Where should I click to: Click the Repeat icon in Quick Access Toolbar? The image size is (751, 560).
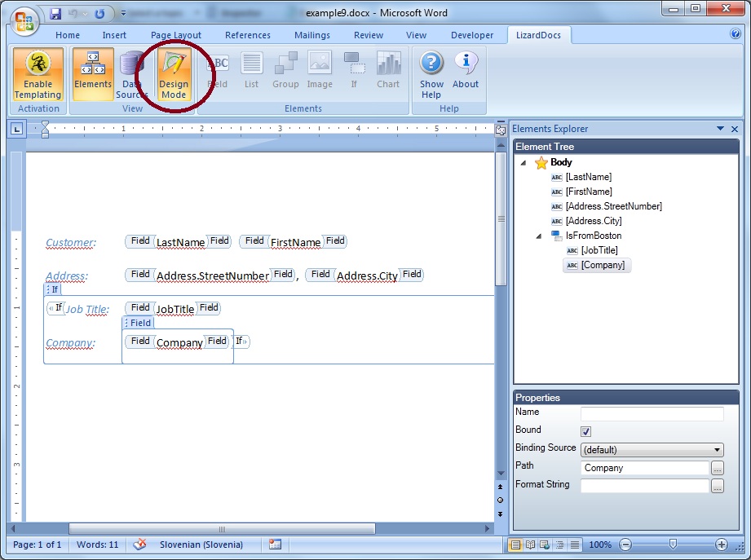(99, 13)
